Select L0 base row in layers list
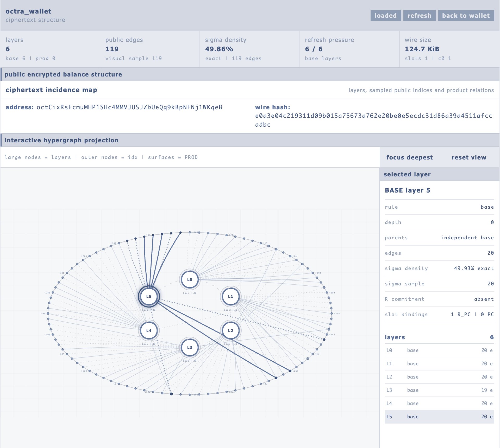 tap(439, 350)
